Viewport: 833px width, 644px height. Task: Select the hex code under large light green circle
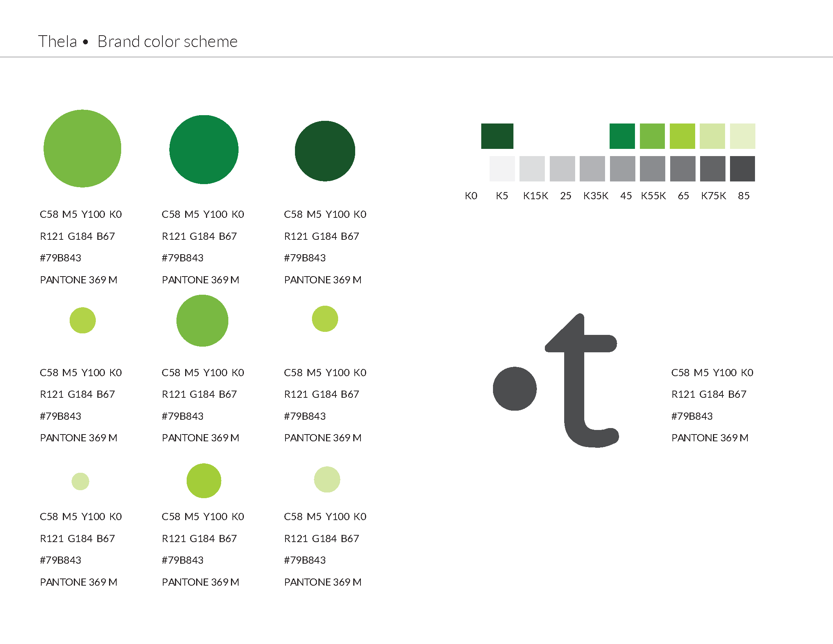click(x=61, y=258)
